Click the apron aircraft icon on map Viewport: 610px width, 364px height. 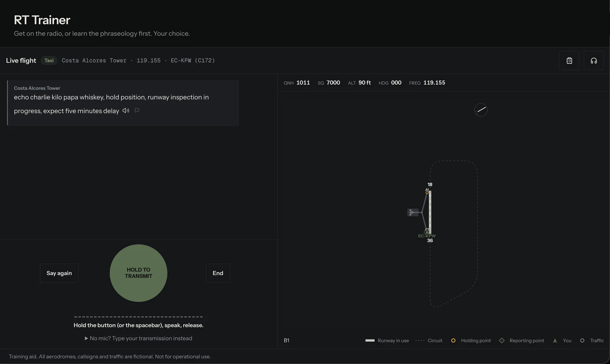pyautogui.click(x=413, y=212)
